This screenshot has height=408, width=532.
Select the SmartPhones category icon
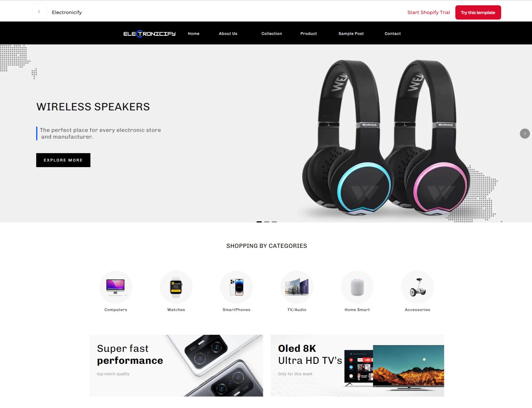tap(236, 287)
